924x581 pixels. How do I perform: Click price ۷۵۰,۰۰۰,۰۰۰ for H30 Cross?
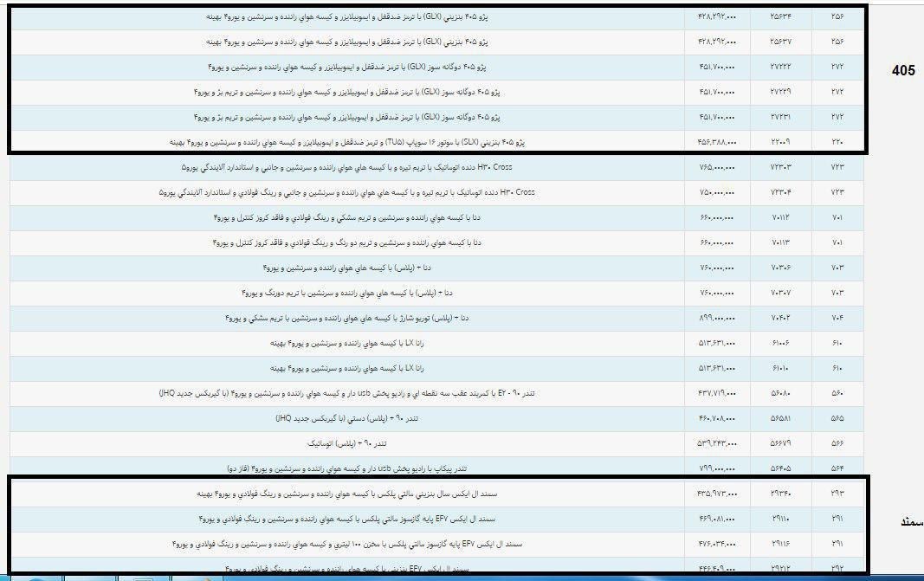[x=716, y=192]
